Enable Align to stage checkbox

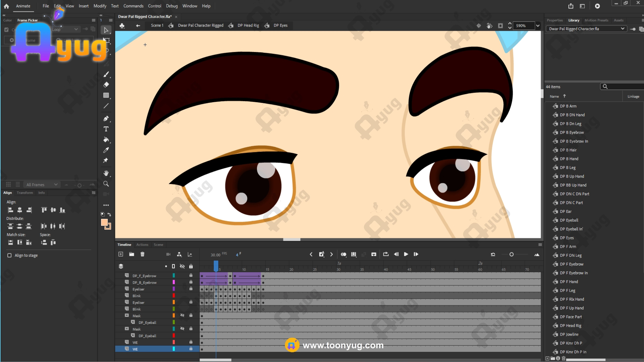pos(9,255)
